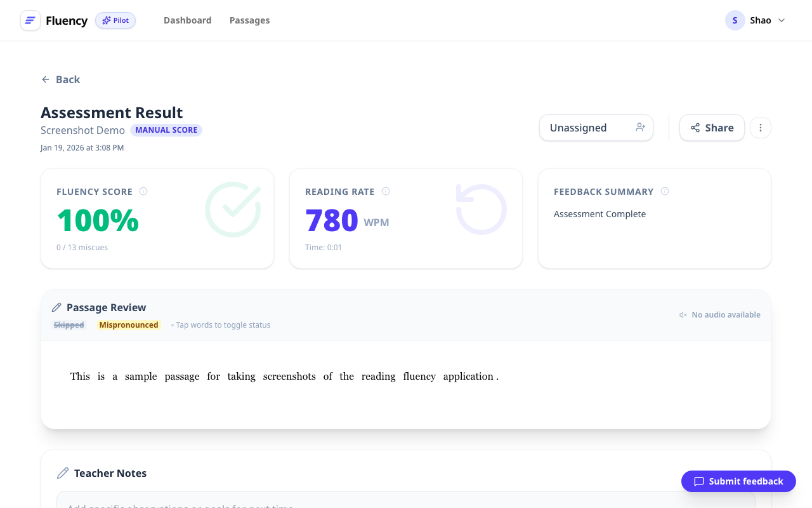This screenshot has width=812, height=508.
Task: Toggle status of the word "application"
Action: pyautogui.click(x=468, y=377)
